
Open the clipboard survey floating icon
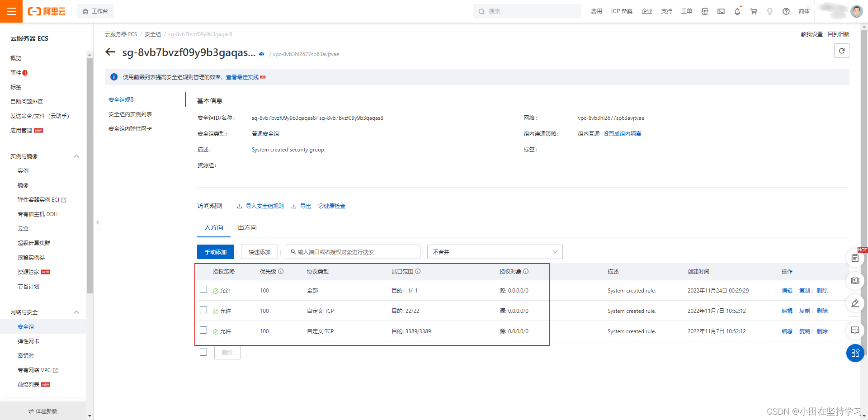pos(855,258)
